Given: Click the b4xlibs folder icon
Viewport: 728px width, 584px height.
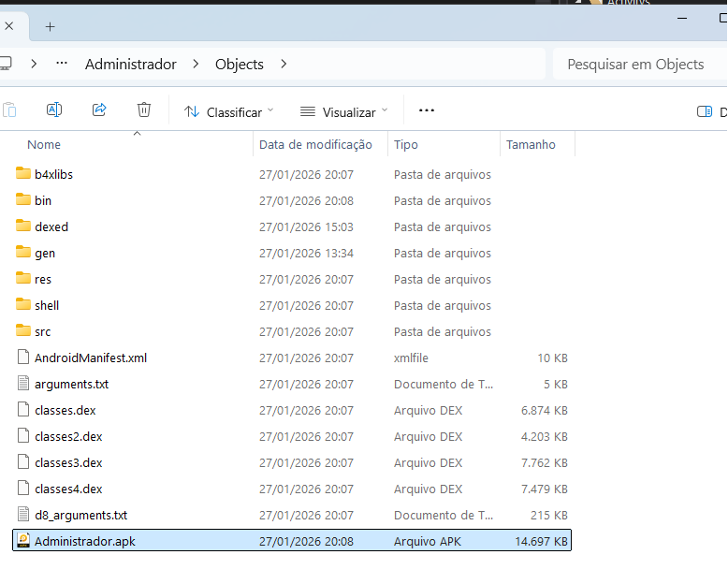Looking at the screenshot, I should tap(22, 173).
